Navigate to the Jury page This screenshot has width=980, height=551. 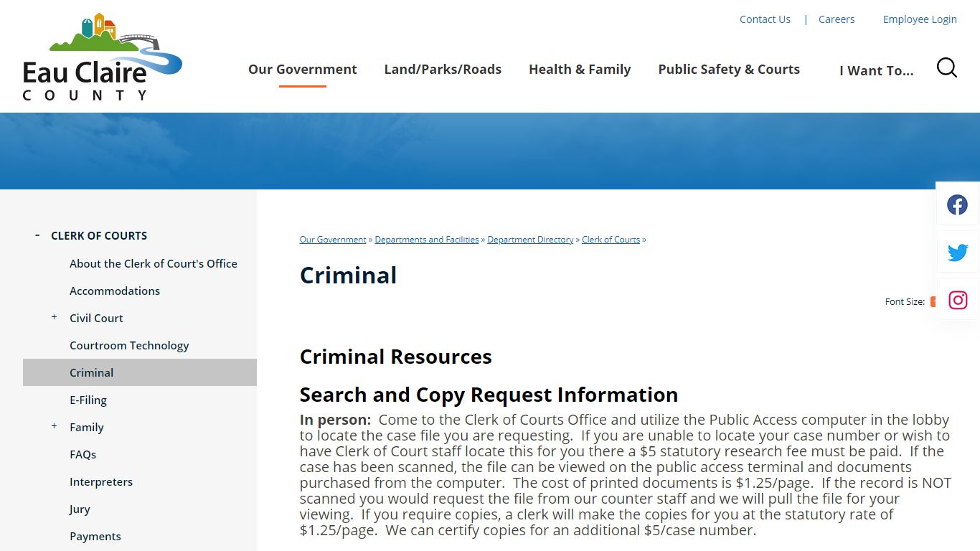(x=79, y=509)
